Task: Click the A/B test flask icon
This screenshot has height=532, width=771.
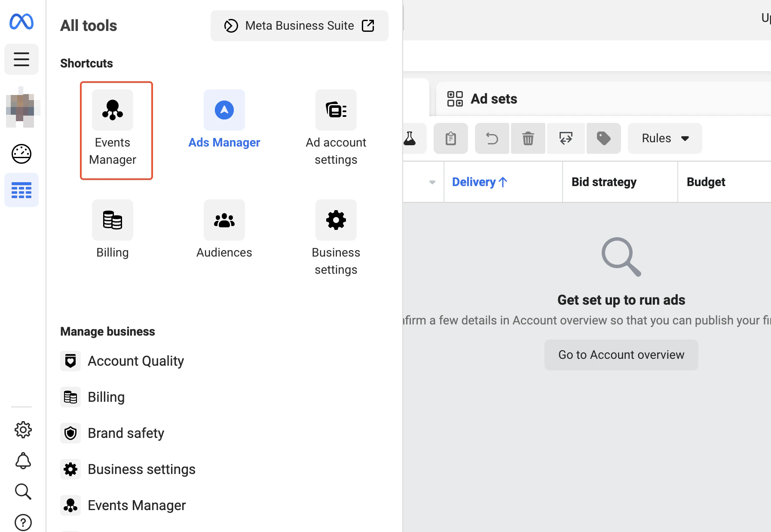Action: 410,138
